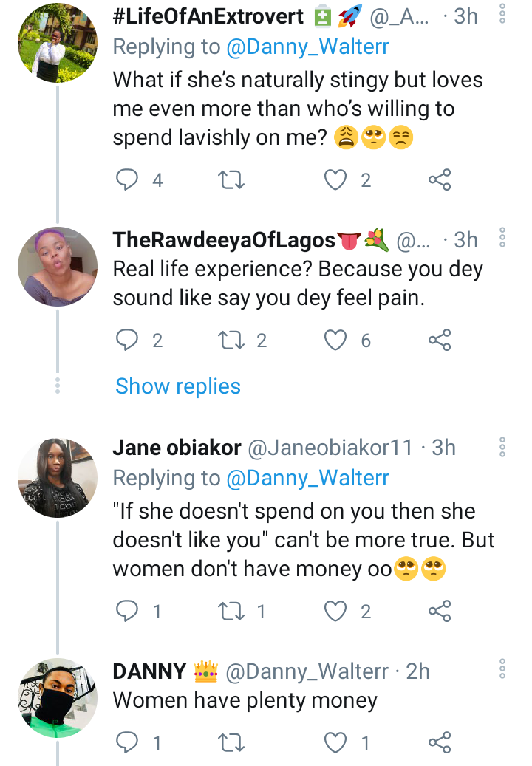532x766 pixels.
Task: Like TheRawdeeyaOfLagos tweet
Action: click(335, 340)
